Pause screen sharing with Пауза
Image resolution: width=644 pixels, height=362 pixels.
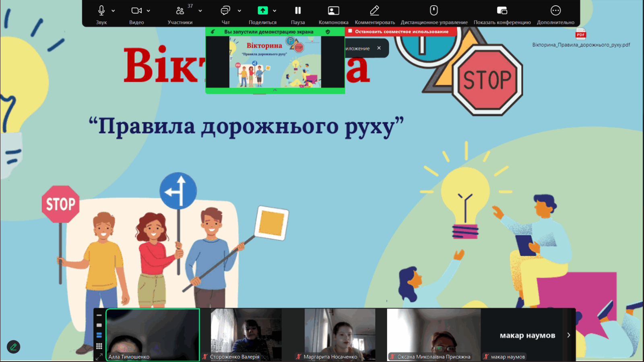coord(298,11)
